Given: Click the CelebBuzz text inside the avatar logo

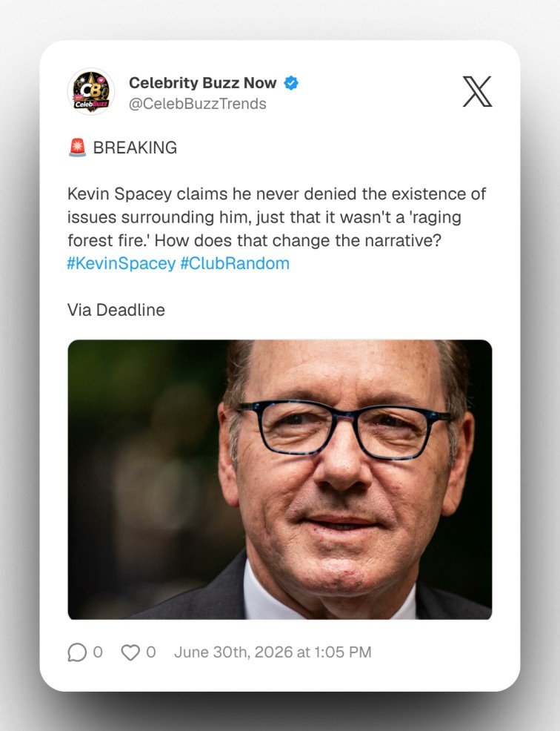Looking at the screenshot, I should (91, 104).
